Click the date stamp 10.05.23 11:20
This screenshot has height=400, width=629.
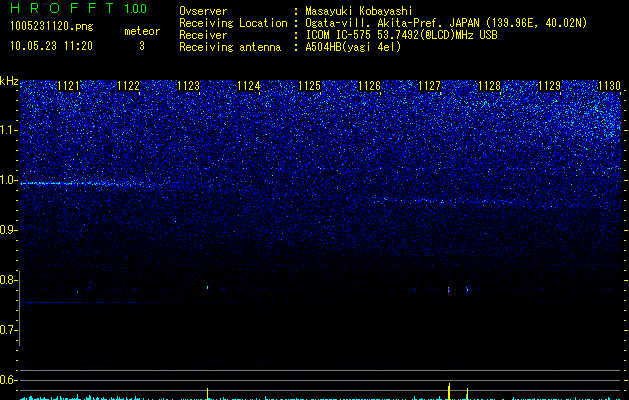tap(51, 46)
